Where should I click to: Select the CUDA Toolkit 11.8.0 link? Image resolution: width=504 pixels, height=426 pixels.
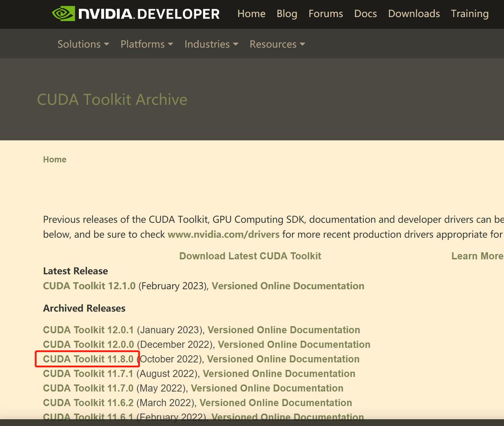pos(88,359)
